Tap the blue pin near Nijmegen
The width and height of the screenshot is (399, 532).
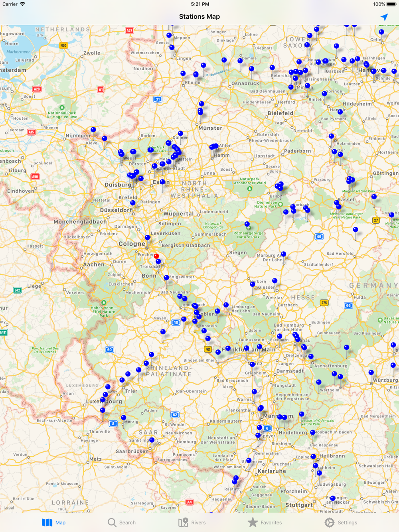tap(93, 130)
